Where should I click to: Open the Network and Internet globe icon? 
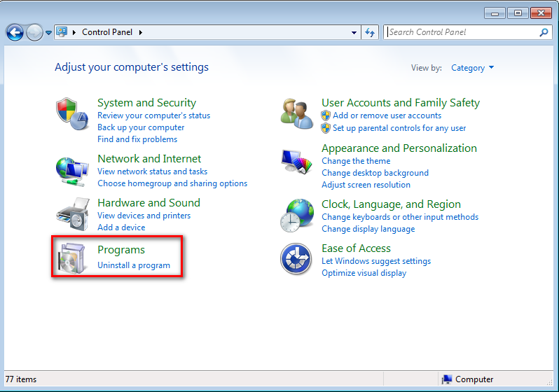[72, 171]
